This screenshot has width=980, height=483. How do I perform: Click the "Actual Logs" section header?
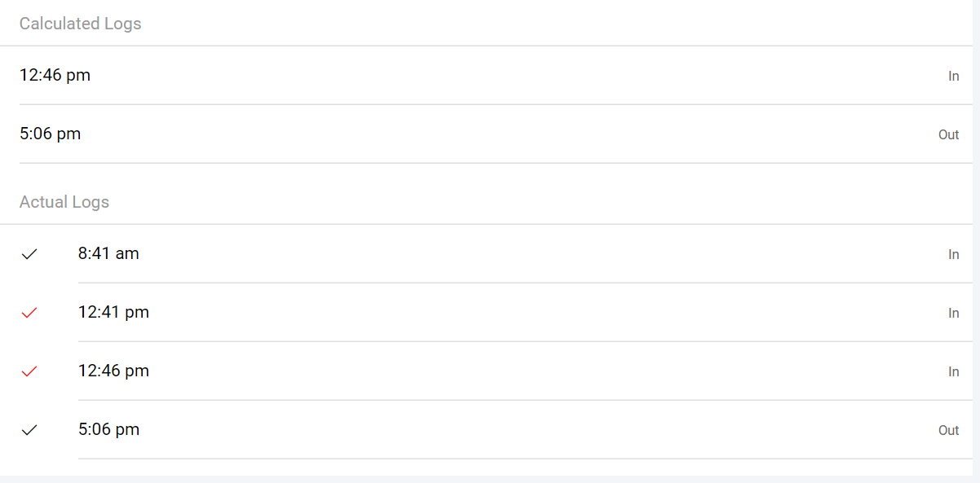click(x=64, y=202)
